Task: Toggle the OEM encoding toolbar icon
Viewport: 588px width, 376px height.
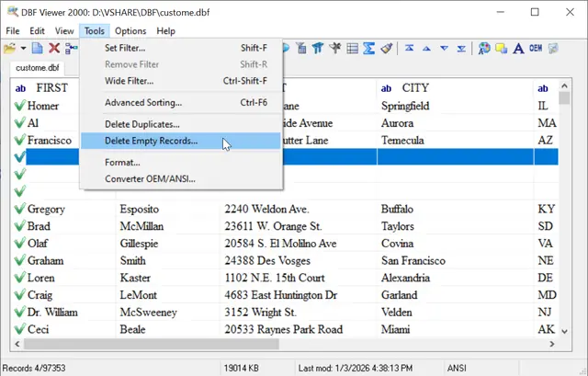Action: pyautogui.click(x=536, y=48)
